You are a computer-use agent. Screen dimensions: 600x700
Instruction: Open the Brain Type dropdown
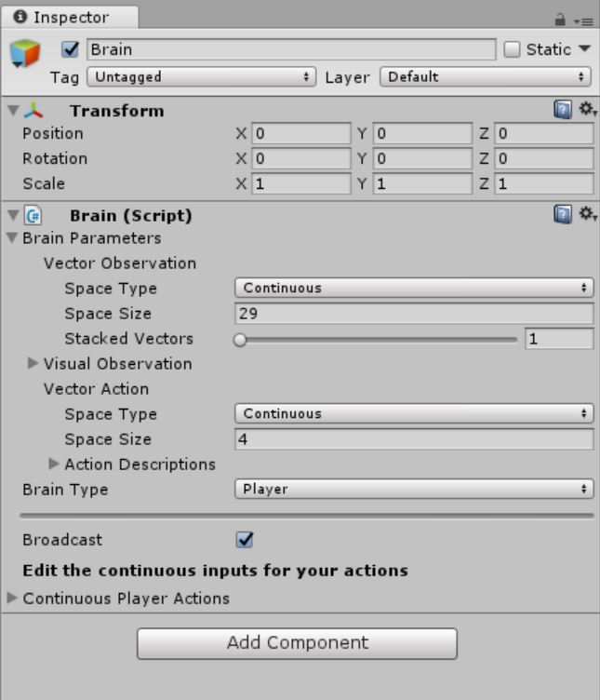tap(414, 489)
